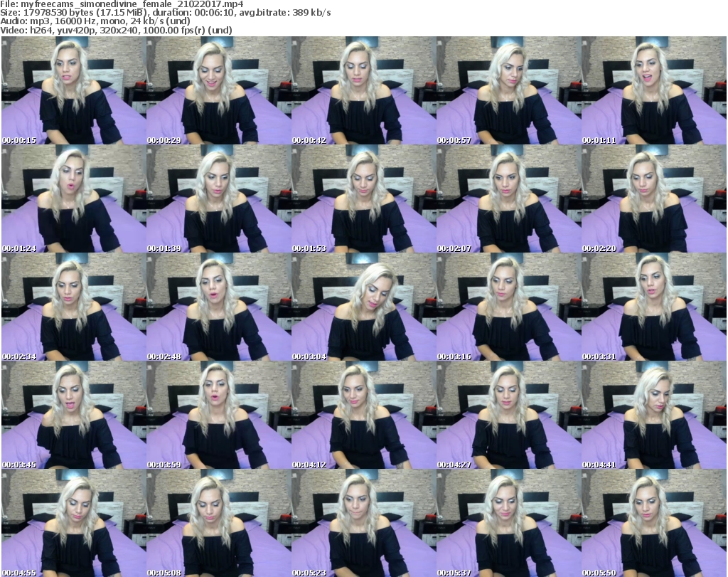Select the thumbnail stamped 00:05:50

click(x=654, y=523)
